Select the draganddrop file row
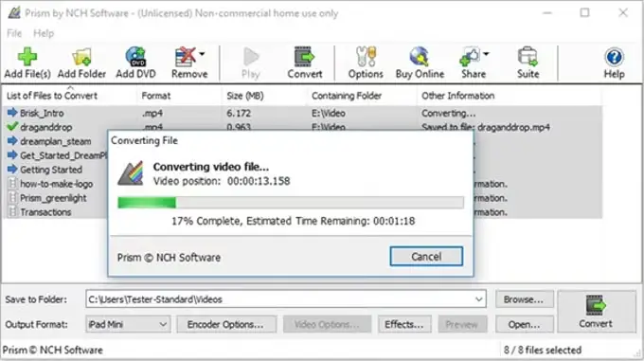 click(303, 127)
